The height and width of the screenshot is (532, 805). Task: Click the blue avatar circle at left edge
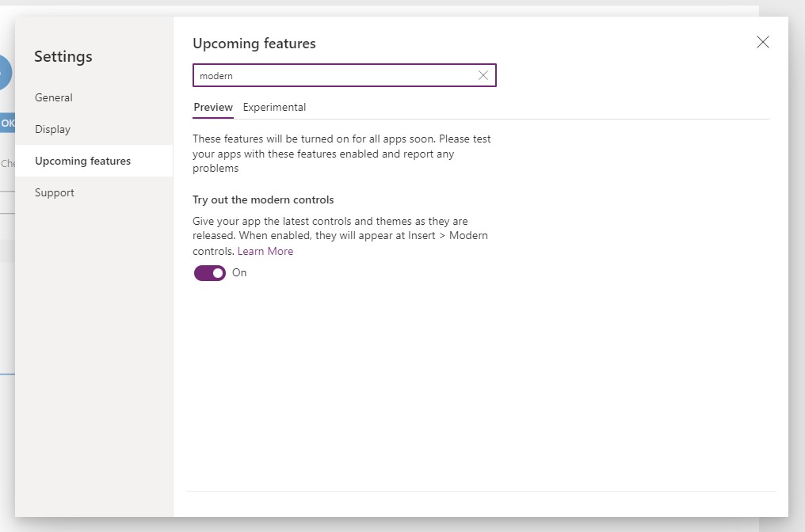click(x=4, y=72)
